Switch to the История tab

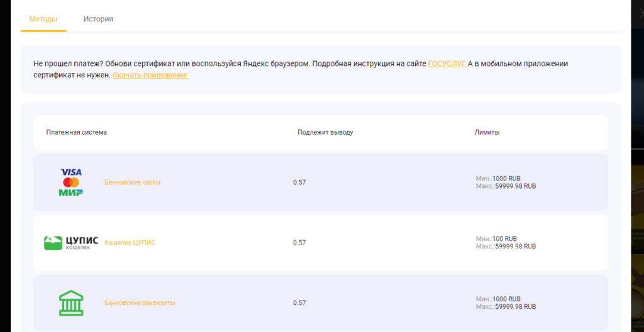(x=98, y=19)
